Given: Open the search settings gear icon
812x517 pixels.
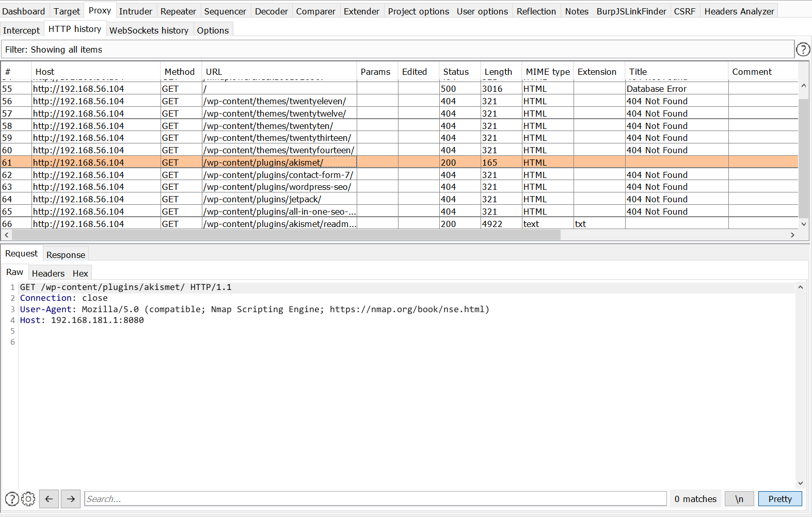Looking at the screenshot, I should coord(28,499).
